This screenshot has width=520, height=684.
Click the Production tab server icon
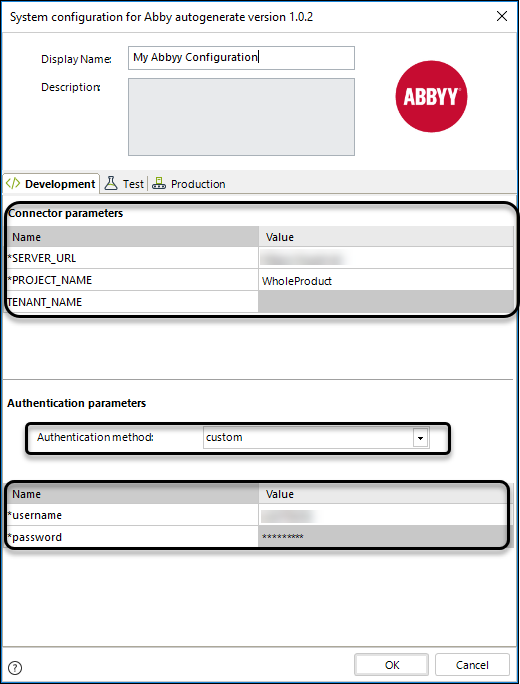tap(159, 184)
